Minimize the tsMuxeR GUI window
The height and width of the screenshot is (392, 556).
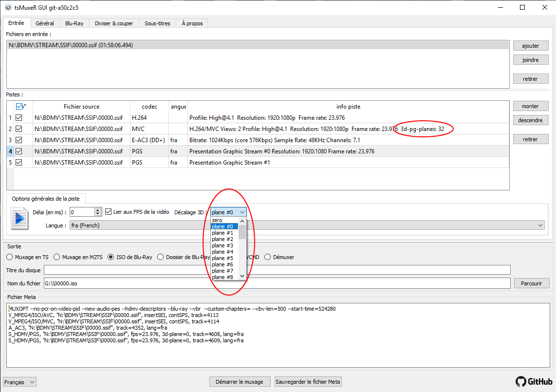500,7
